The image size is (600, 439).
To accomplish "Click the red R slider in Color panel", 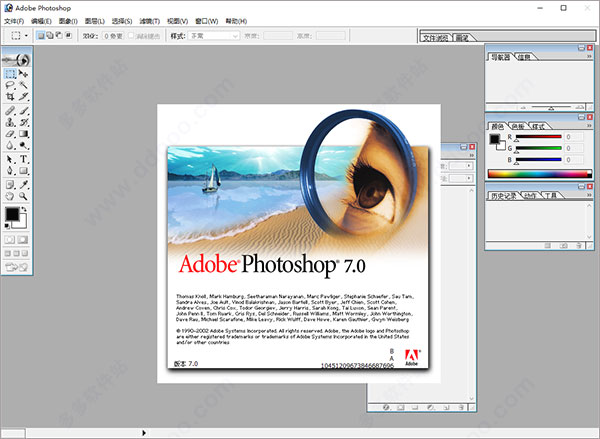I will (x=538, y=137).
